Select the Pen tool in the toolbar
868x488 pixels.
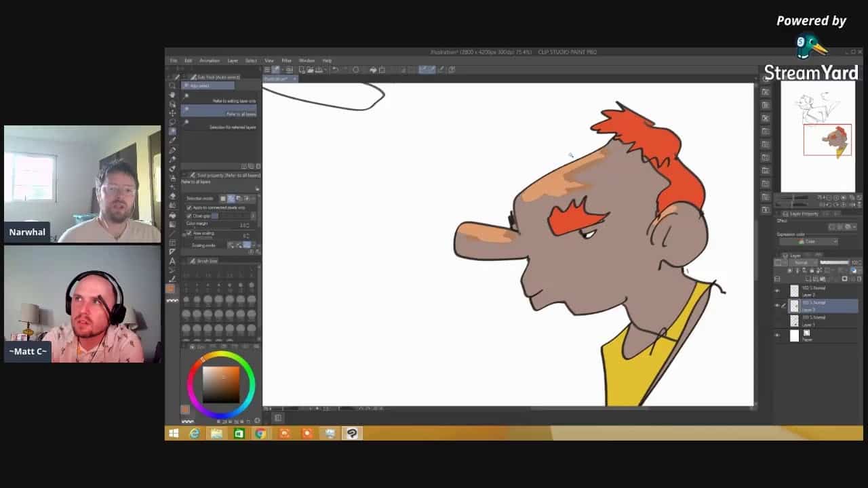point(172,150)
